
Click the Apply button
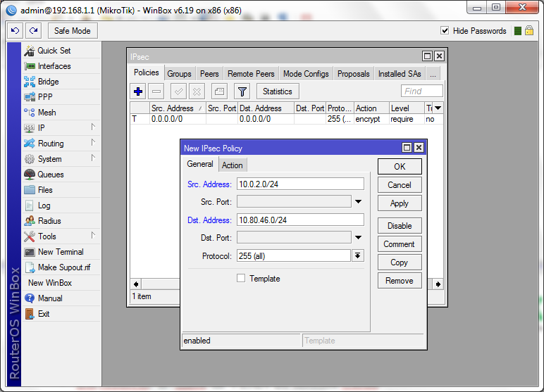(400, 203)
